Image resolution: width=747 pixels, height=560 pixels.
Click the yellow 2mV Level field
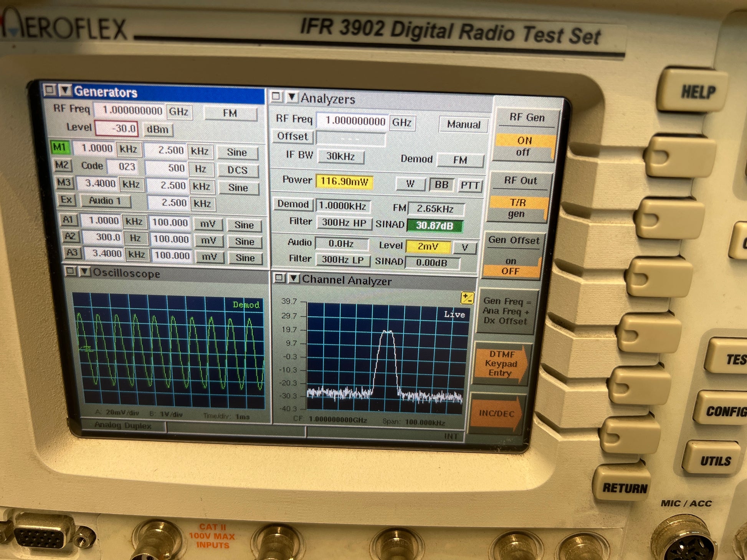pos(428,247)
